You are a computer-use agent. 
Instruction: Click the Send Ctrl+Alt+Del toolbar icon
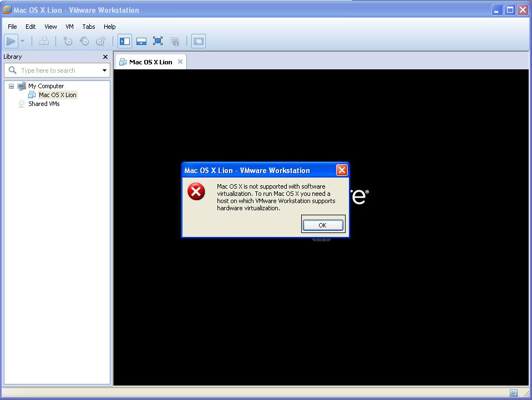click(x=43, y=42)
